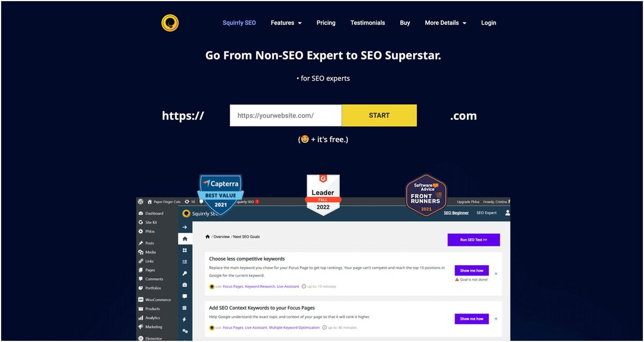Open the Buy page
The width and height of the screenshot is (644, 342).
[405, 23]
